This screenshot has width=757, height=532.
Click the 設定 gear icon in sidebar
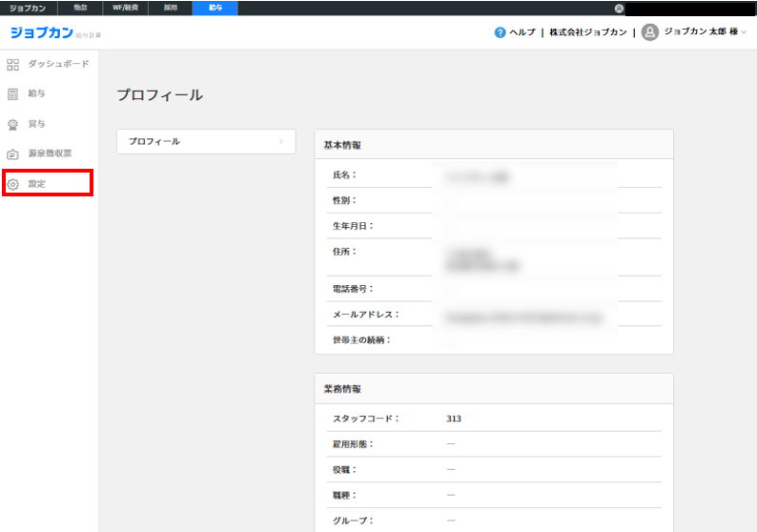(x=13, y=183)
